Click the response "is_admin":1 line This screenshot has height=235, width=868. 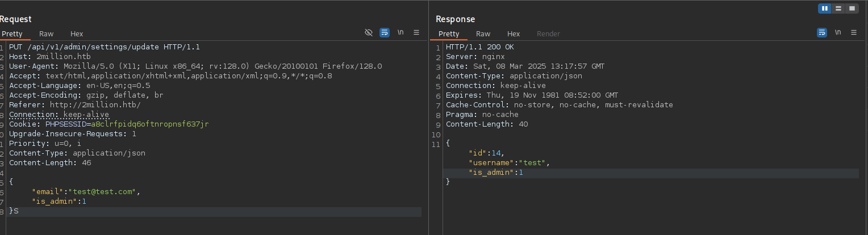496,173
